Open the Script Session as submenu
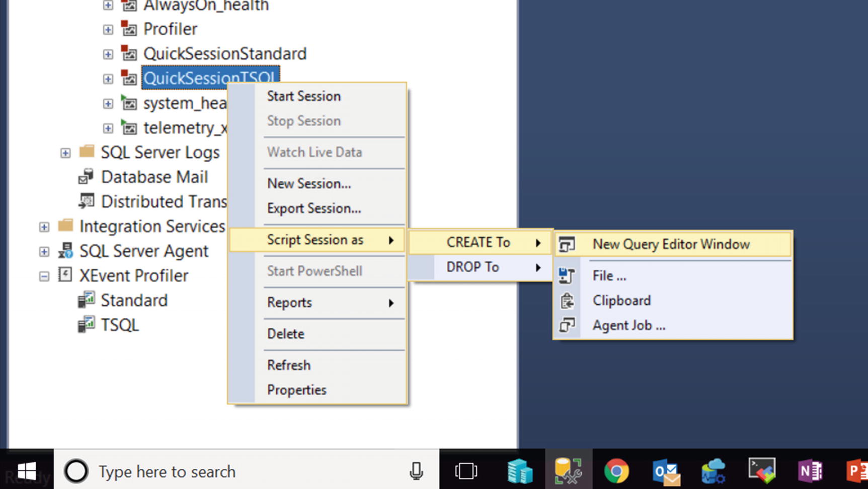This screenshot has height=489, width=868. coord(317,240)
